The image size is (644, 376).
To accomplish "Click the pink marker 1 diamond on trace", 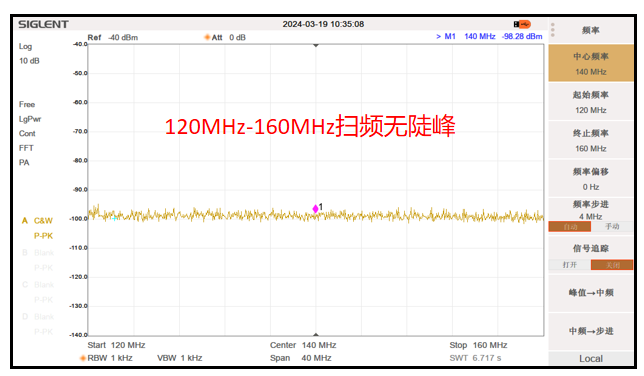I will coord(315,209).
